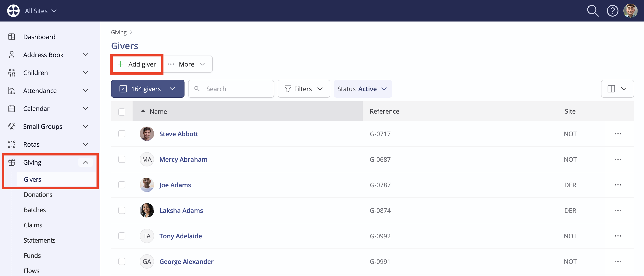The height and width of the screenshot is (276, 644).
Task: Open Statements in the Giving menu
Action: (x=39, y=240)
